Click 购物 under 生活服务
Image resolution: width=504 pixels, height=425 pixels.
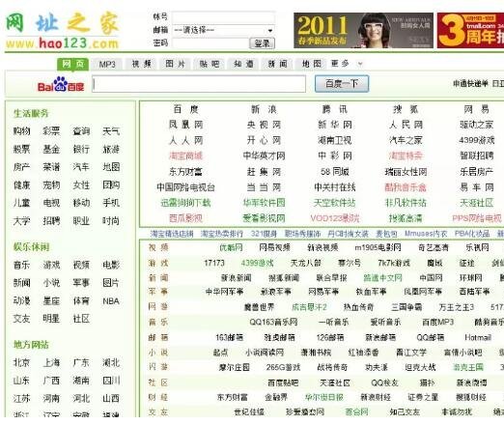click(x=22, y=131)
